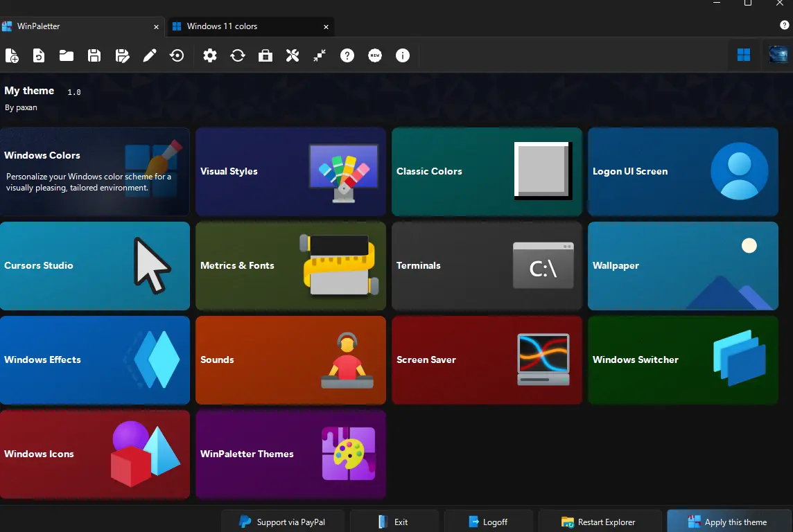Viewport: 793px width, 532px height.
Task: Open the store bag icon
Action: point(265,55)
